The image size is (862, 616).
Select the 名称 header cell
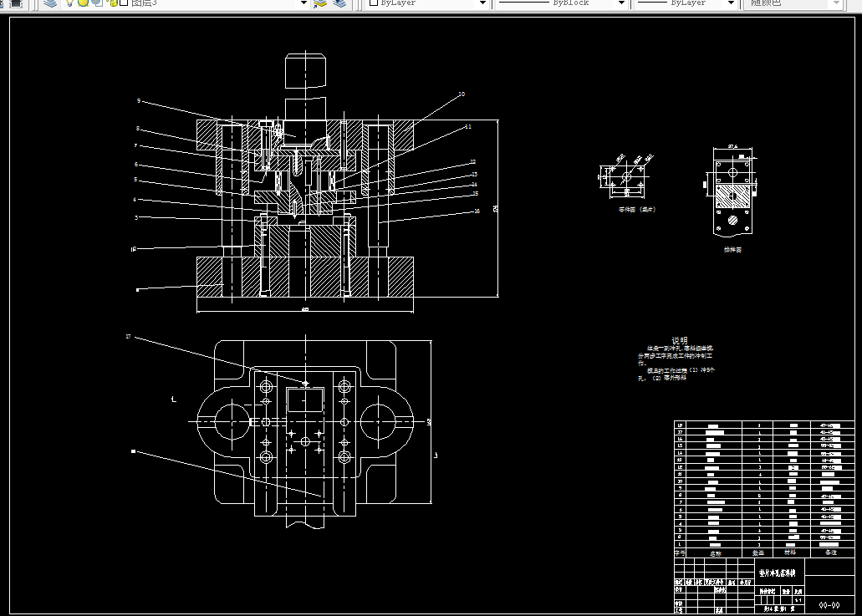pos(715,553)
